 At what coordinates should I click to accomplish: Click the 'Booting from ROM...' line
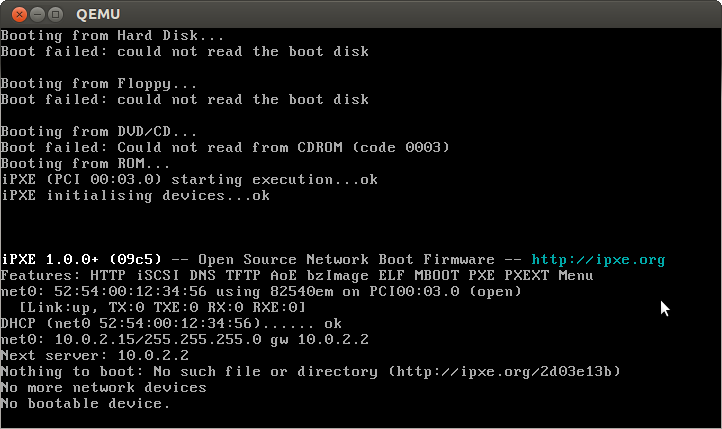[85, 163]
